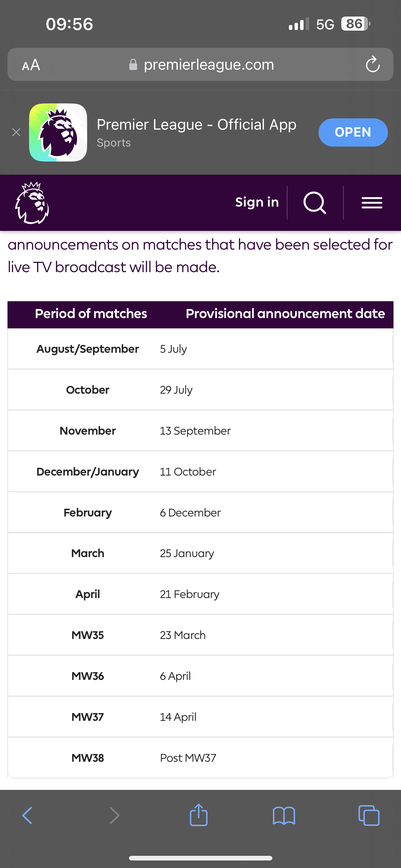Open the site search magnifier icon

pos(315,203)
